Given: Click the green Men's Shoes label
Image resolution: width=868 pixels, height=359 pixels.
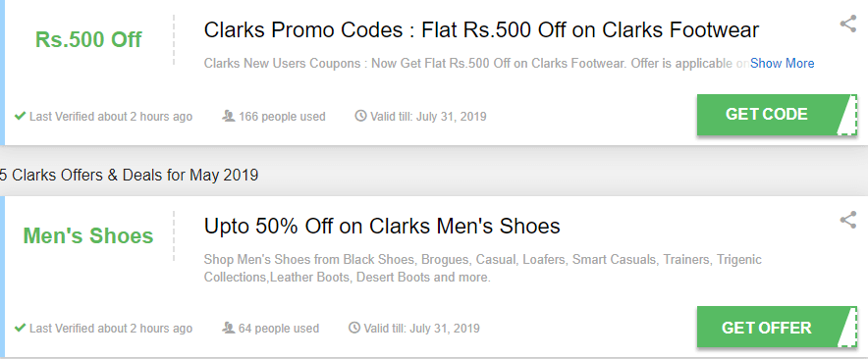Looking at the screenshot, I should tap(88, 235).
